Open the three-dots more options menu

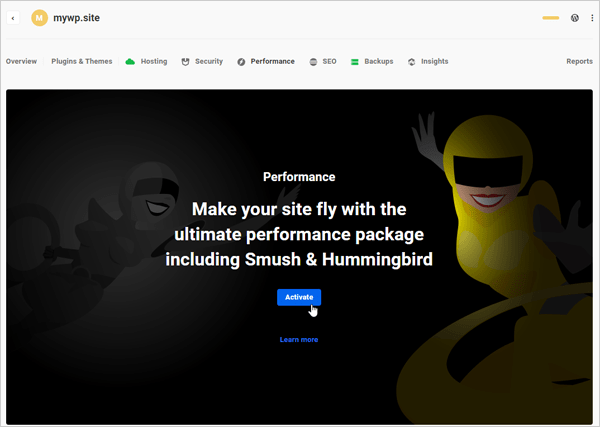point(591,18)
